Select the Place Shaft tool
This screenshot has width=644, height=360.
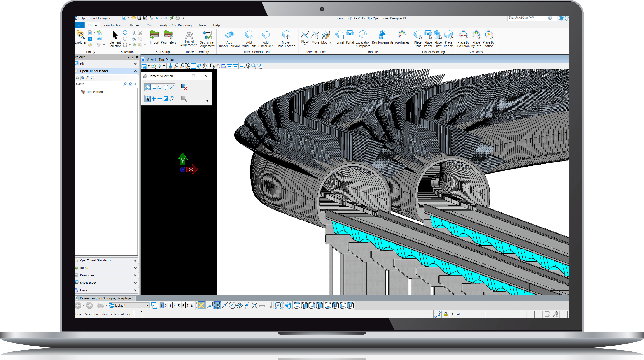click(438, 39)
